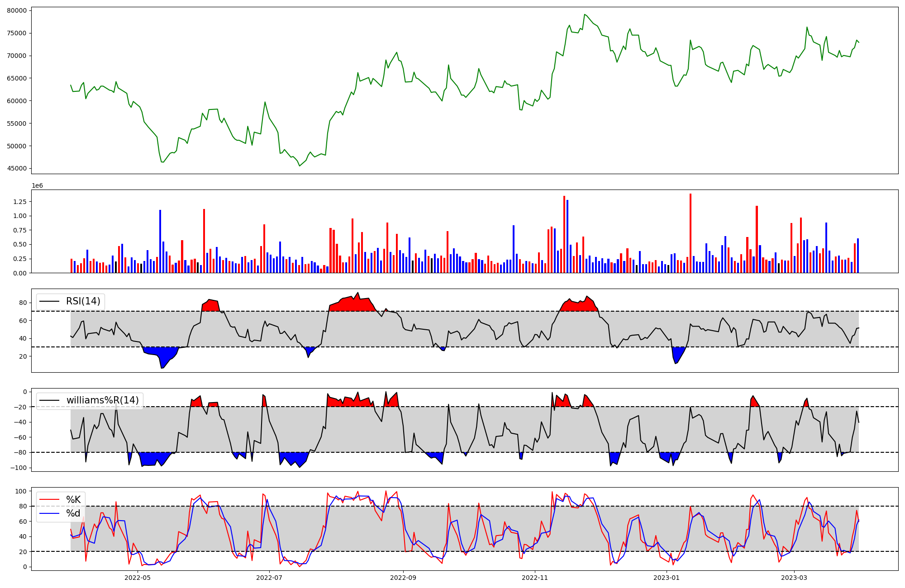Click the 80000 price axis tick label
The width and height of the screenshot is (905, 588).
point(17,10)
